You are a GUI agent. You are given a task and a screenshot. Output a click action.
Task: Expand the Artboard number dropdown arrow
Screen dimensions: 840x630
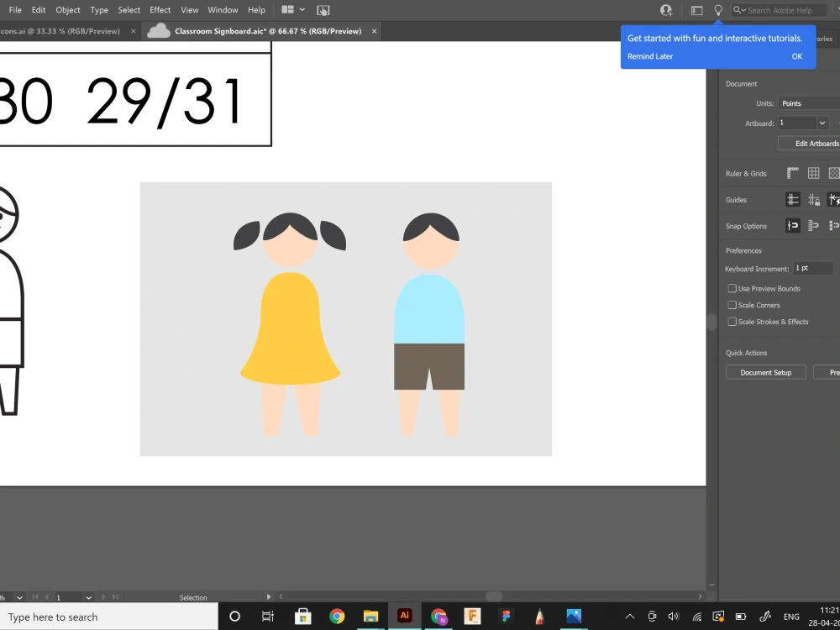click(822, 123)
